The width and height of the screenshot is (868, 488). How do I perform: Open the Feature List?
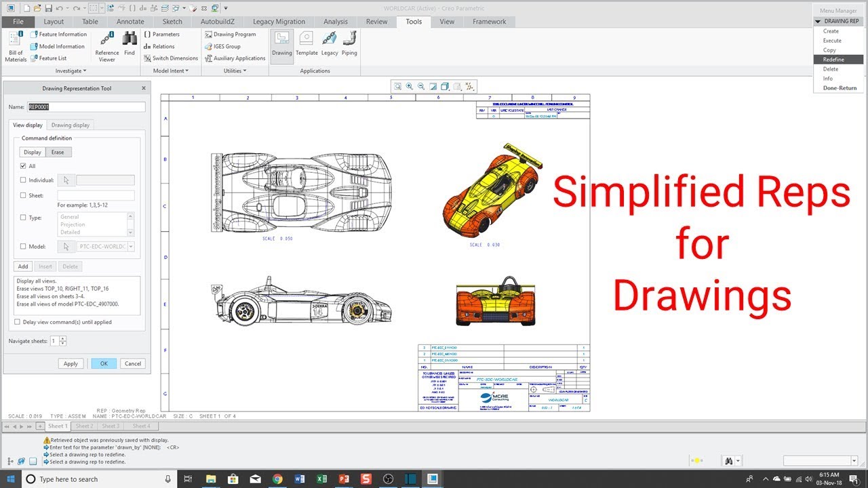[48, 58]
